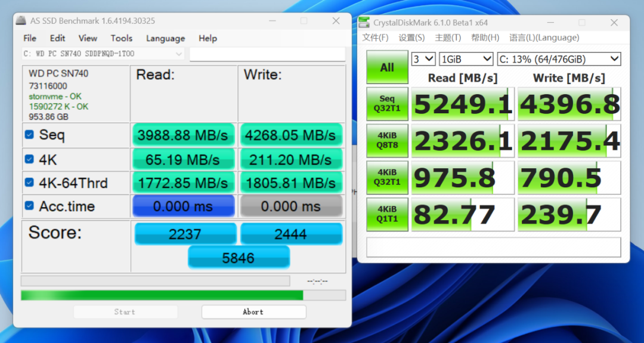Click the 4KiB Q8T8 read 2326.1
This screenshot has width=644, height=343.
[463, 141]
